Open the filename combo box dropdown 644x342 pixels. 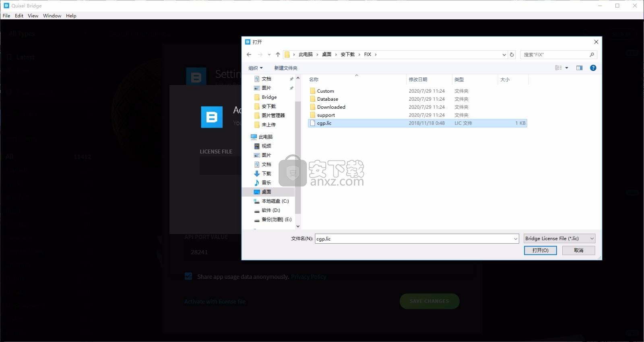[x=515, y=239]
